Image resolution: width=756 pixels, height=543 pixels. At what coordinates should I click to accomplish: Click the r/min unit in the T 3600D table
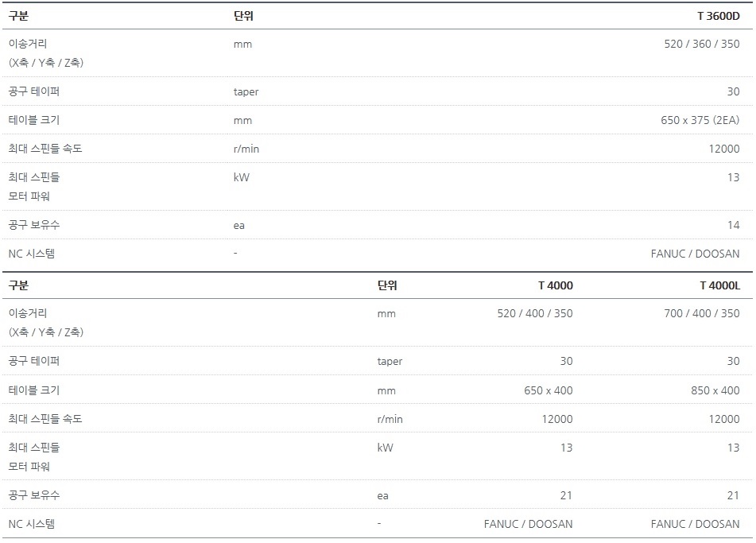tap(246, 149)
